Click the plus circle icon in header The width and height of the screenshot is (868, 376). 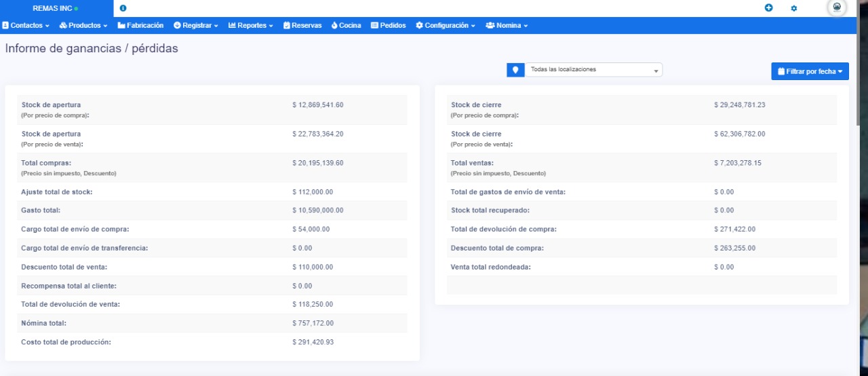click(768, 8)
